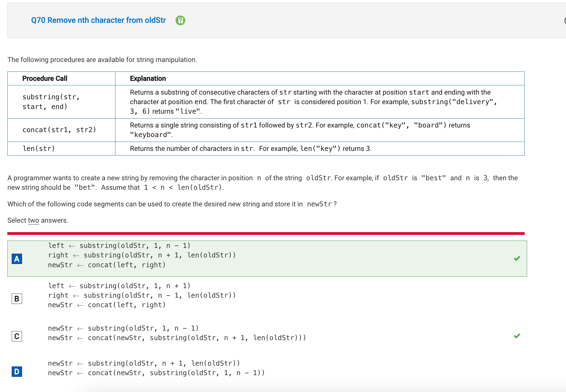Image resolution: width=566 pixels, height=392 pixels.
Task: Click the green checkmark beside answer C
Action: click(x=517, y=336)
